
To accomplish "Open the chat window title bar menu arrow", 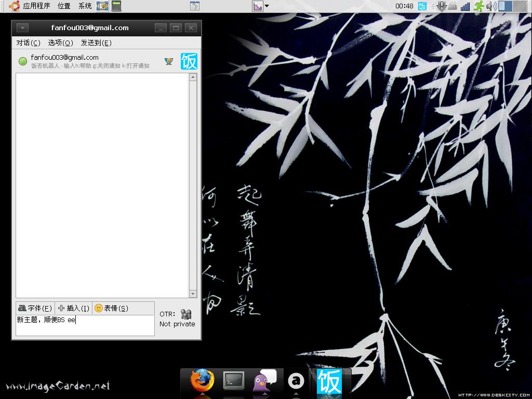I will click(x=22, y=28).
